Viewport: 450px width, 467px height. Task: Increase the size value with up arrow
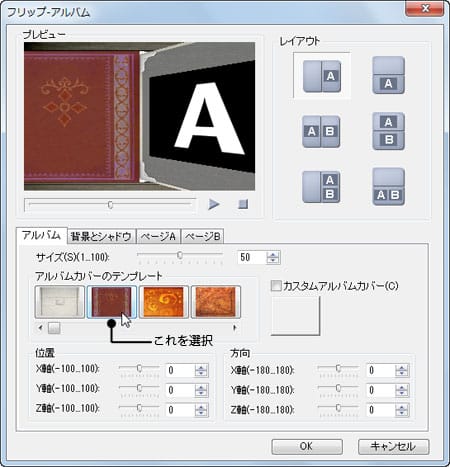[x=273, y=254]
